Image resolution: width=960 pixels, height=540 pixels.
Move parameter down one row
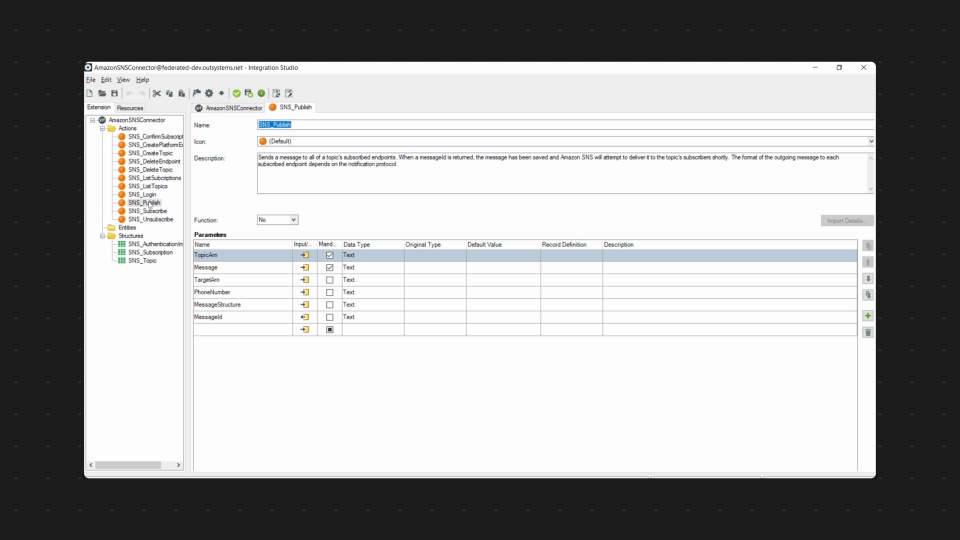coord(868,279)
